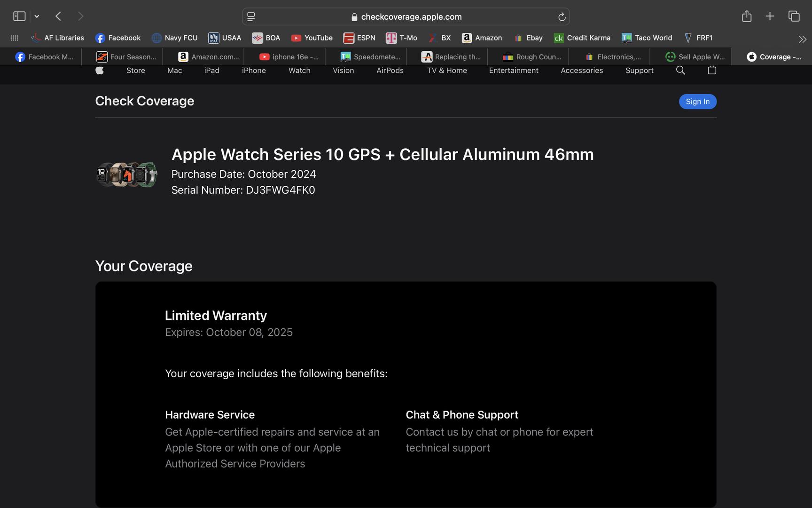Screen dimensions: 812x508
Task: Open BX bookmark
Action: 440,38
